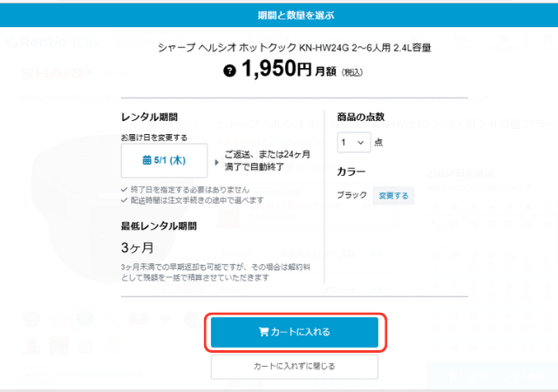Click the 期間と数量を選ぶ header bar
This screenshot has height=392, width=558.
[x=279, y=15]
